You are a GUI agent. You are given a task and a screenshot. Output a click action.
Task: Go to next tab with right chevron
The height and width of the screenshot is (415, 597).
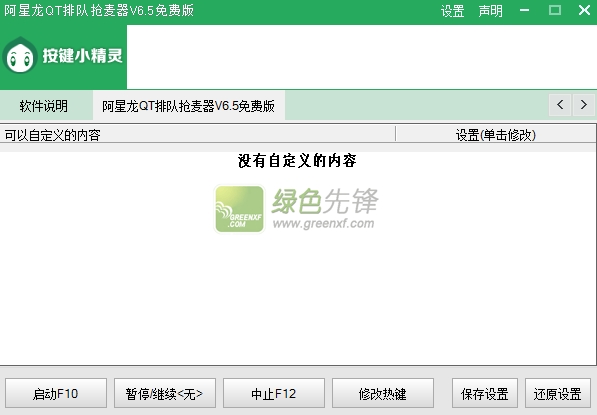pyautogui.click(x=583, y=105)
